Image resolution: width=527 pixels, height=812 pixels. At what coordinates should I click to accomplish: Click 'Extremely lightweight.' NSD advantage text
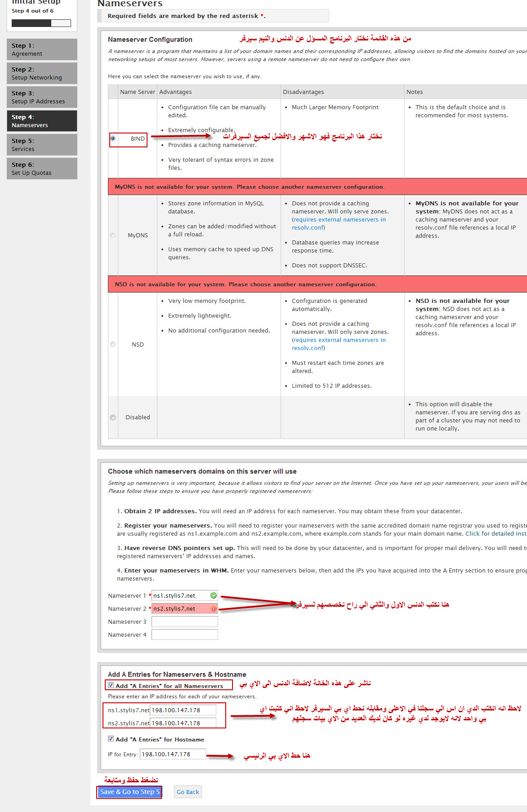pyautogui.click(x=200, y=315)
